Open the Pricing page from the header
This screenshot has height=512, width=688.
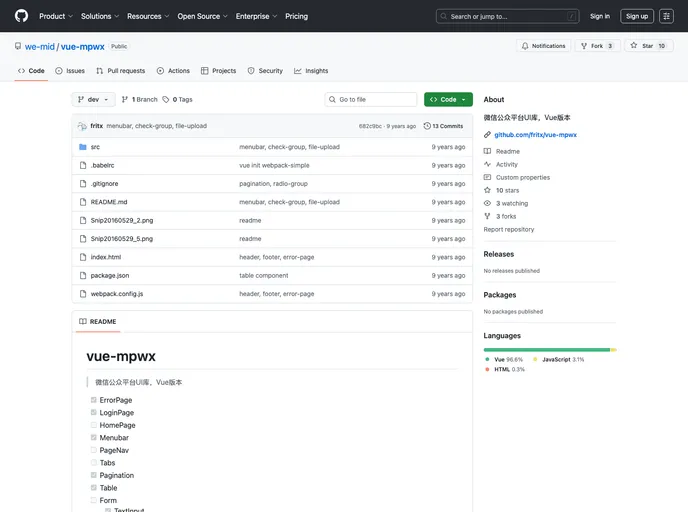297,16
